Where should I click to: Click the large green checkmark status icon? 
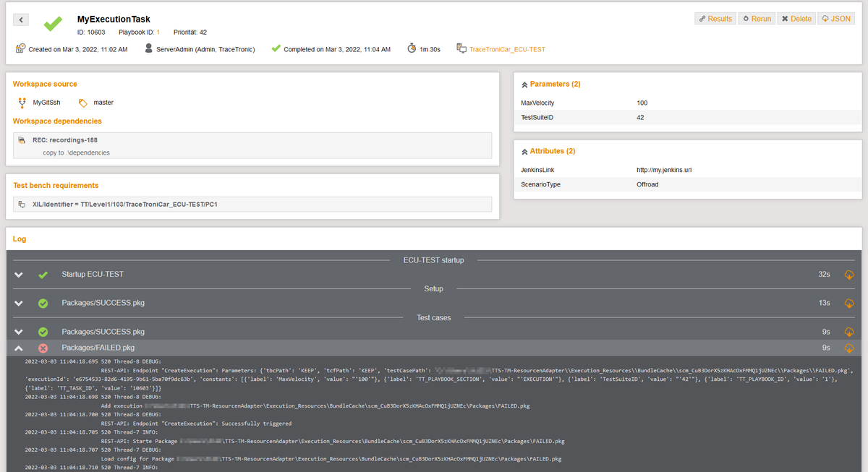pos(53,23)
